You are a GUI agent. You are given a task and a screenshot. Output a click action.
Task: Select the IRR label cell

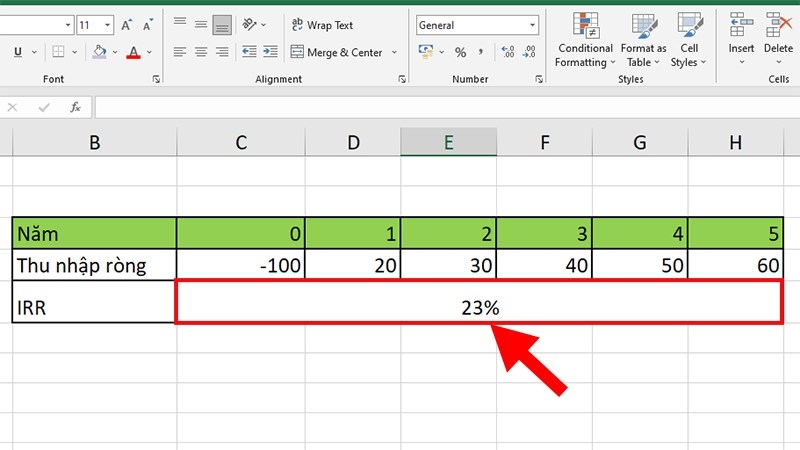click(94, 302)
